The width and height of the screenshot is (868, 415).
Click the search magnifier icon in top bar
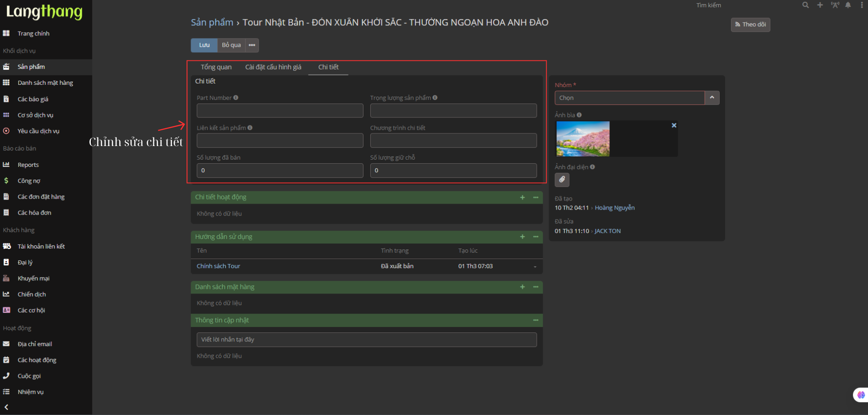(805, 5)
